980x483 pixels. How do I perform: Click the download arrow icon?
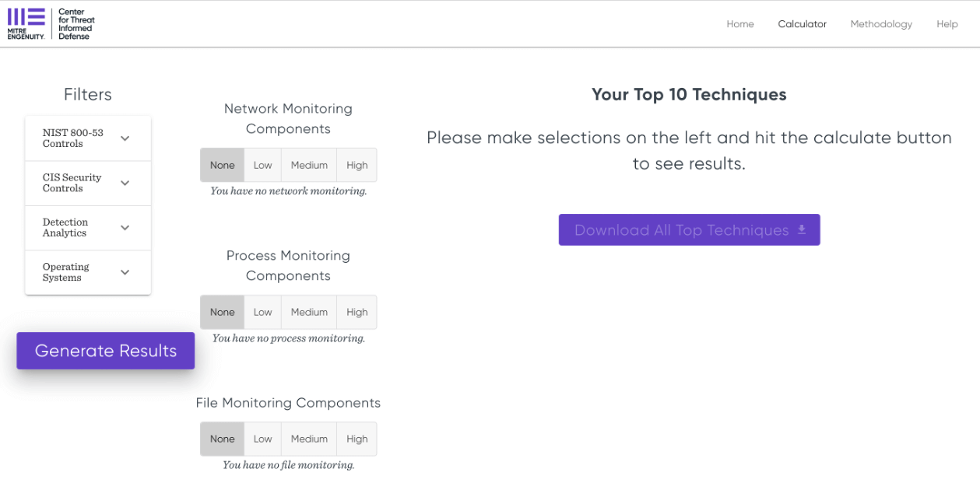coord(802,230)
